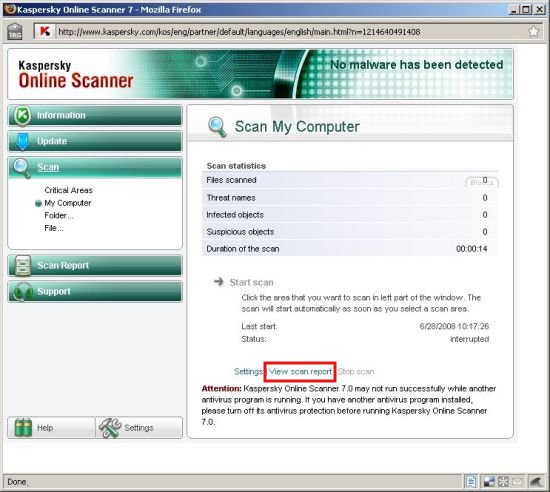
Task: Click the tools icon beside Settings button
Action: pos(110,427)
